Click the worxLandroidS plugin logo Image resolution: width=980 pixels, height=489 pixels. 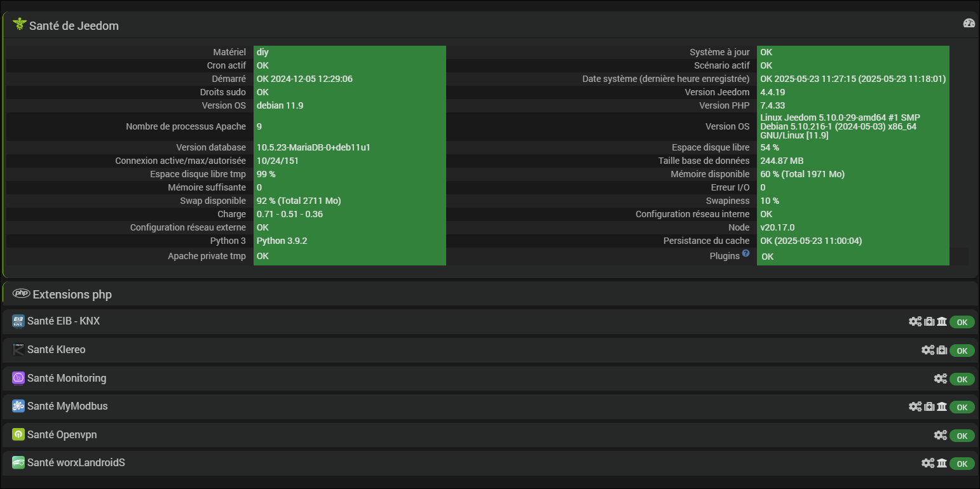coord(18,463)
